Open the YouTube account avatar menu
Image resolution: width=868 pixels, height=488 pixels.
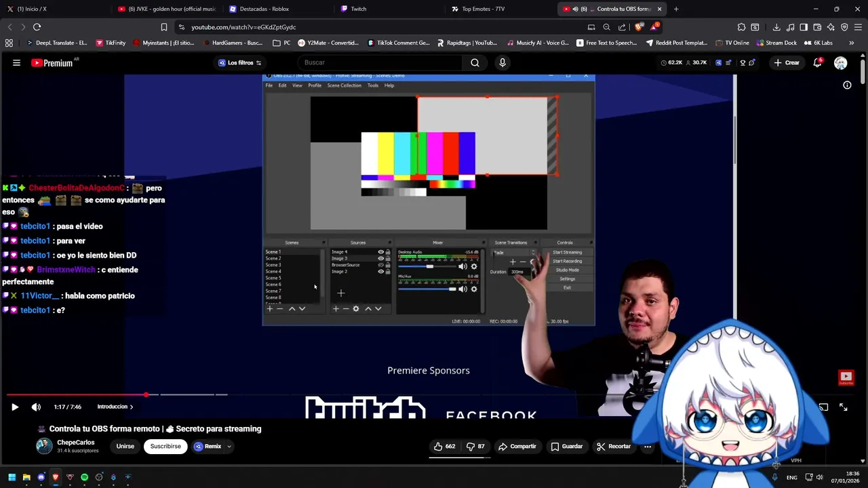click(841, 62)
